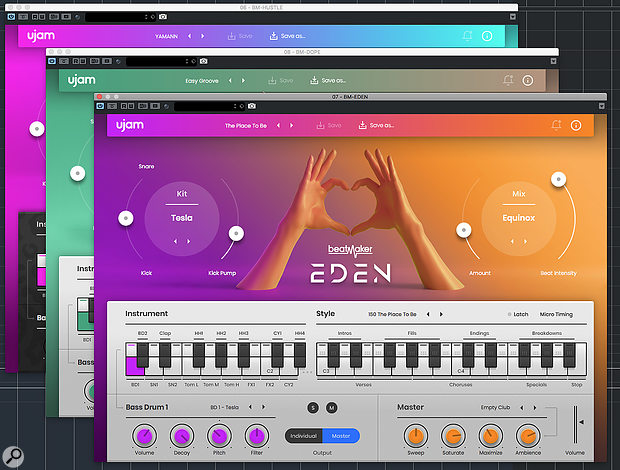Click next preset arrow in BM-DOPE window

pyautogui.click(x=243, y=81)
